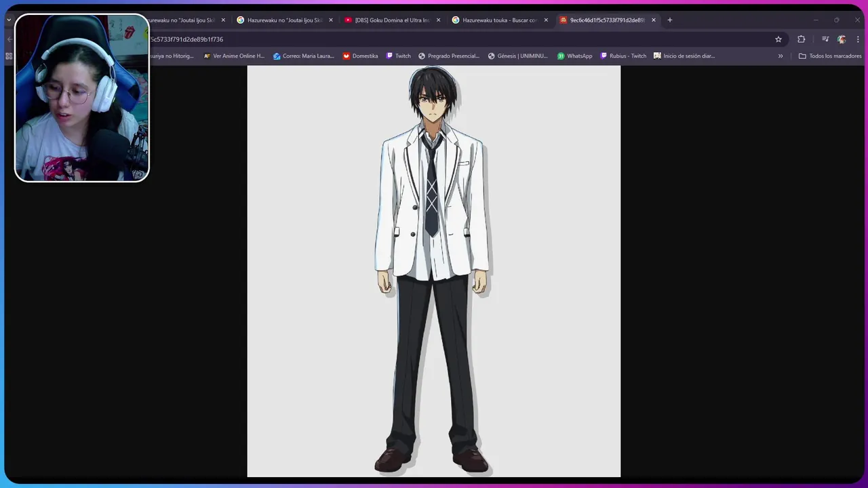
Task: Open the Extensions puzzle icon
Action: [802, 39]
